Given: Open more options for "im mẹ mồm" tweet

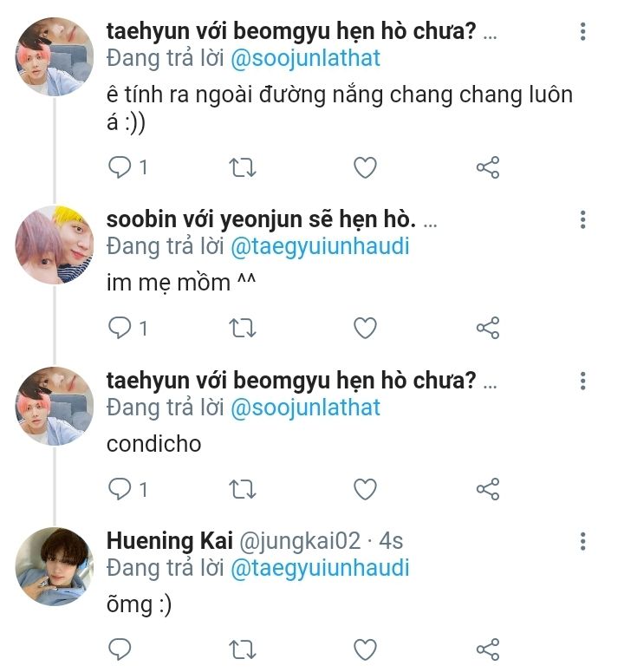Looking at the screenshot, I should click(x=582, y=220).
